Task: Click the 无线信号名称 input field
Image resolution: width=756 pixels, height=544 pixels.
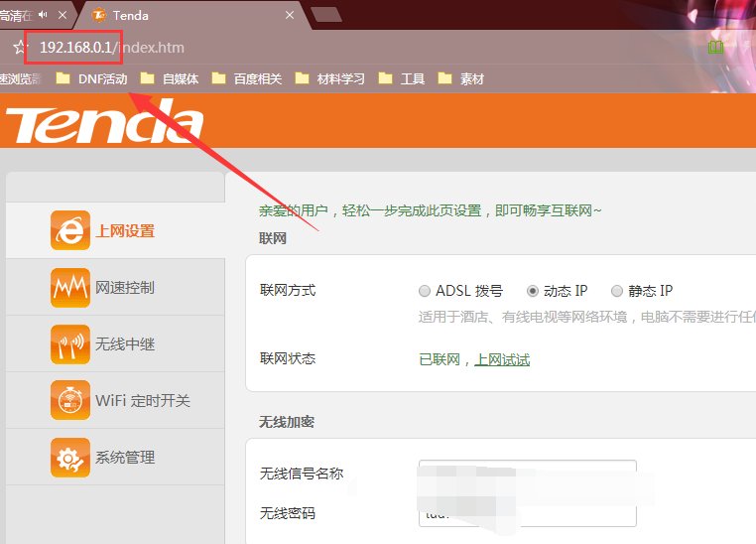Action: click(528, 474)
